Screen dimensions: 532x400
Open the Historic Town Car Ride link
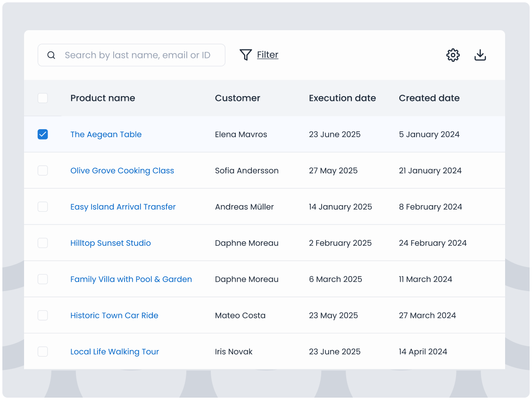pos(114,315)
